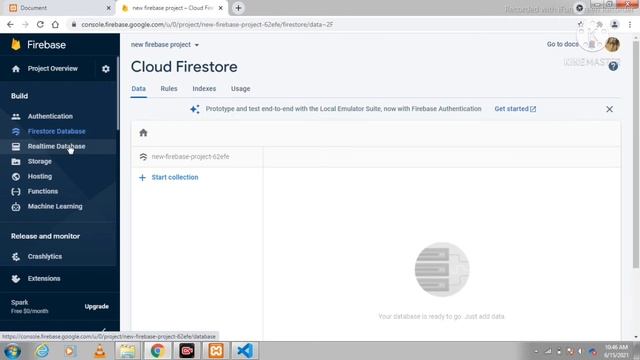
Task: Open Functions in the sidebar
Action: click(x=42, y=191)
